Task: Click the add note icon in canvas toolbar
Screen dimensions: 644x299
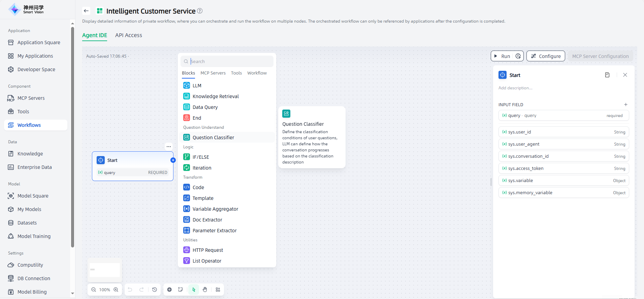Action: [181, 290]
